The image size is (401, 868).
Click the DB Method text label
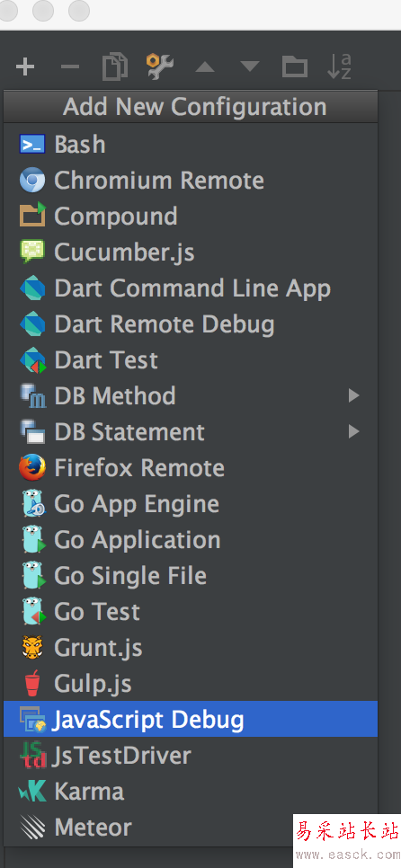tap(115, 395)
